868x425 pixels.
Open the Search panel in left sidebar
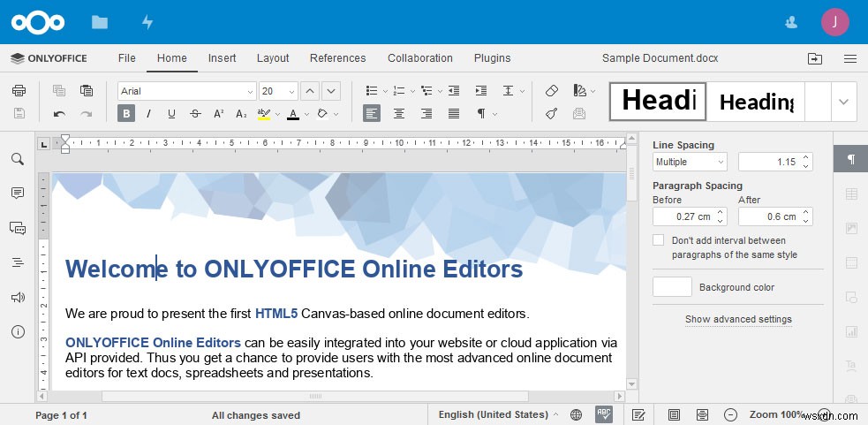(18, 159)
